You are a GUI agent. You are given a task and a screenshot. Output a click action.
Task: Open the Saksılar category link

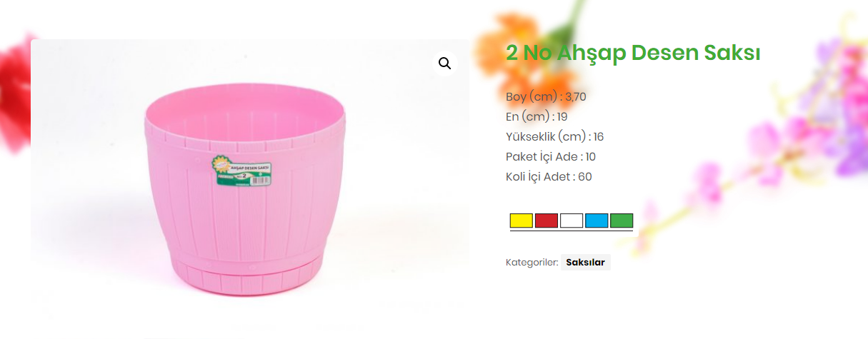click(x=585, y=263)
